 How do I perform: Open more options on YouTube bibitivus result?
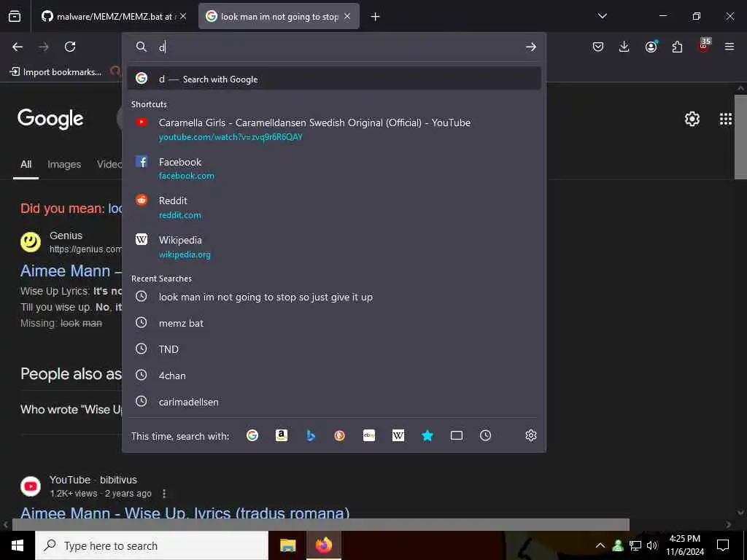(x=164, y=494)
